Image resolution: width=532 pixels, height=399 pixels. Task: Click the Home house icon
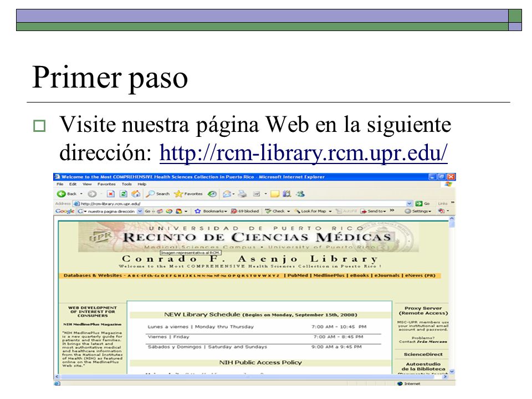click(x=136, y=194)
